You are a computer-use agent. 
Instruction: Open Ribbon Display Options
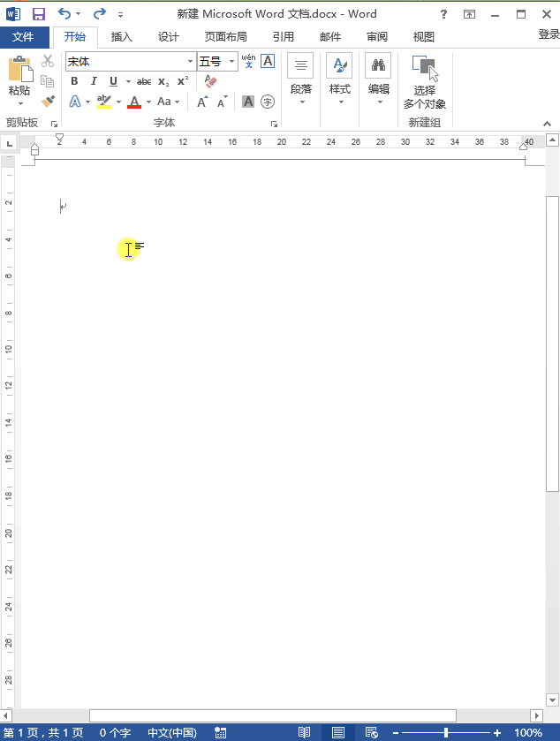pyautogui.click(x=469, y=14)
